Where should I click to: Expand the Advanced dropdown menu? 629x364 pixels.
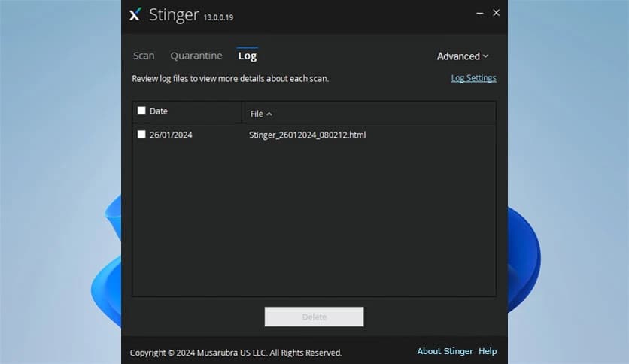point(463,56)
